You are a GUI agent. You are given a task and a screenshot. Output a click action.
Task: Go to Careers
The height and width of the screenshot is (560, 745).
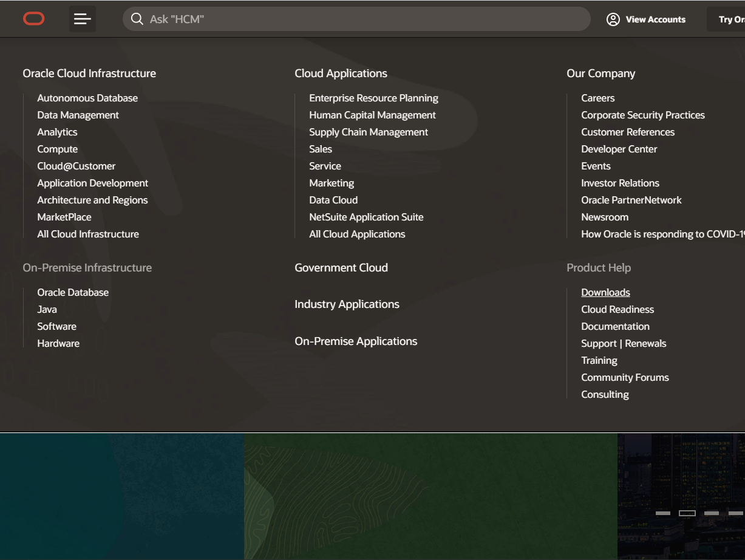tap(597, 98)
